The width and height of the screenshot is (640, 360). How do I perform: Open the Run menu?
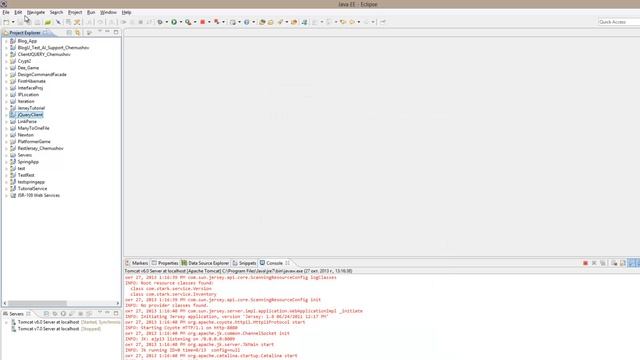(91, 13)
